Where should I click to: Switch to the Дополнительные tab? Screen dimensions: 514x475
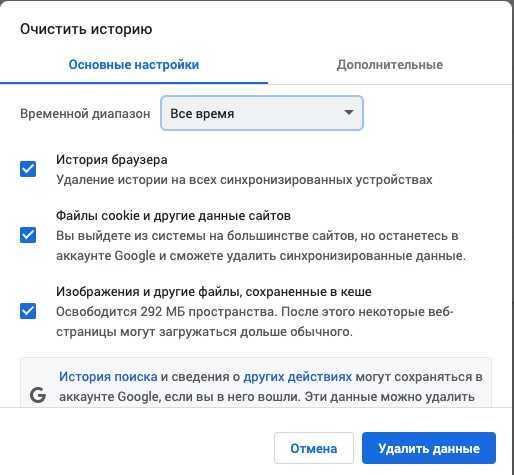(389, 65)
